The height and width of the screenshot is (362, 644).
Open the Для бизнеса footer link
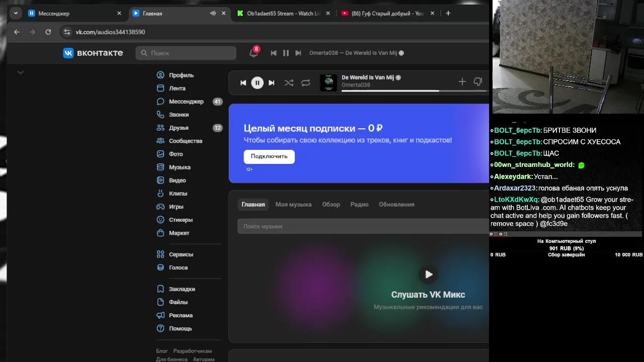click(172, 359)
